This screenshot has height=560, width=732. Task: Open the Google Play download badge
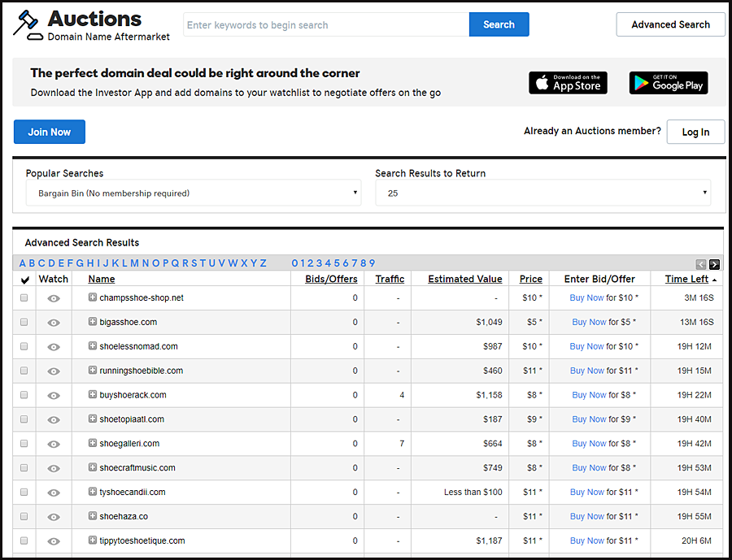(669, 83)
